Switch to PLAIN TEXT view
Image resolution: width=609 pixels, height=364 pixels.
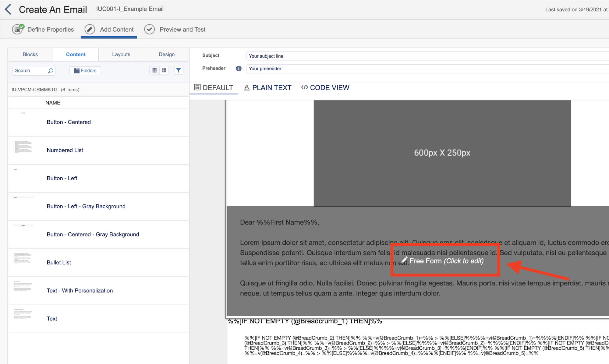(267, 88)
